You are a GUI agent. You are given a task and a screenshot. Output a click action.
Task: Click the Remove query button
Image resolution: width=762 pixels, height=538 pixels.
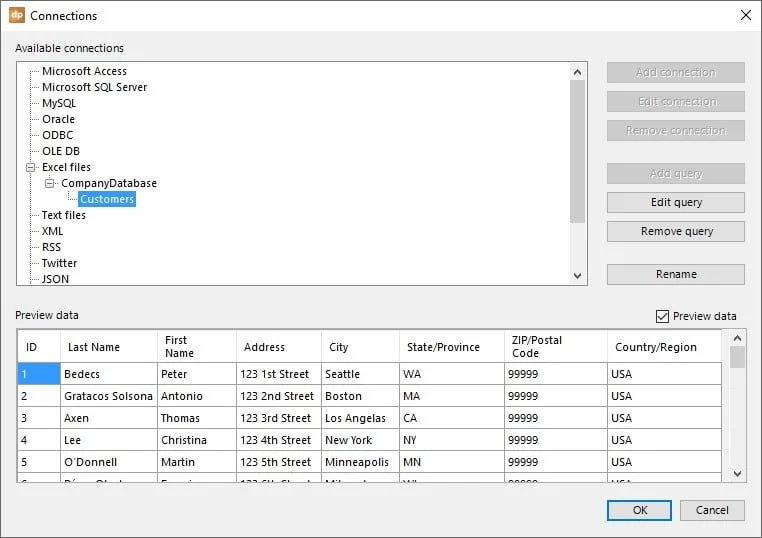point(675,231)
